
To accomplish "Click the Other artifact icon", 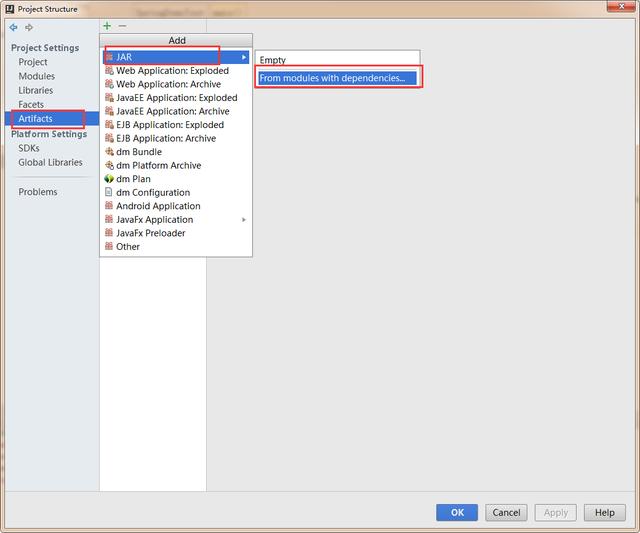I will click(x=109, y=246).
